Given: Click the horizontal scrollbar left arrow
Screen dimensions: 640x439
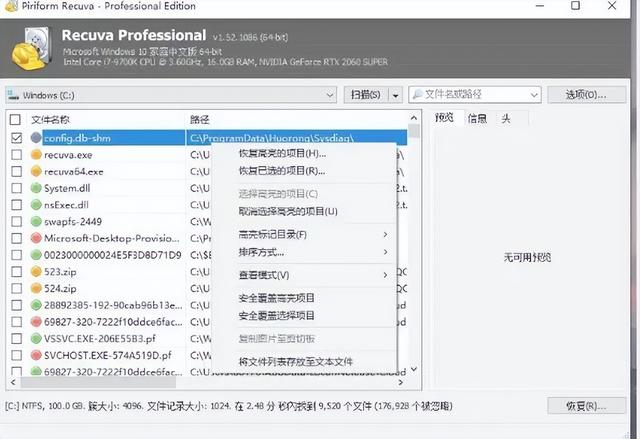Looking at the screenshot, I should coord(13,382).
